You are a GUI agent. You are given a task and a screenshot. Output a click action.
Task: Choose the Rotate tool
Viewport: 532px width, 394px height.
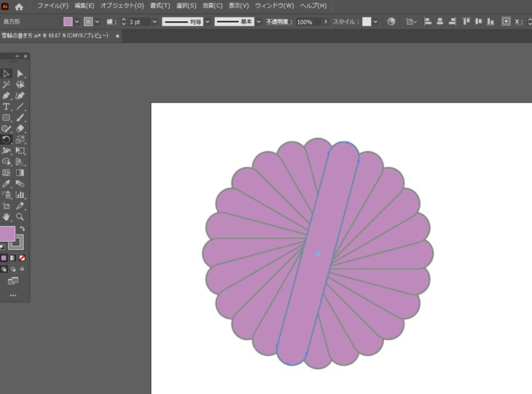[6, 139]
